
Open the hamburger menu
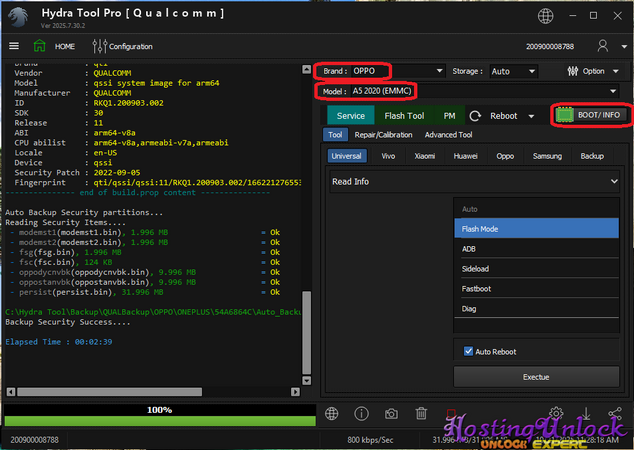pyautogui.click(x=14, y=46)
